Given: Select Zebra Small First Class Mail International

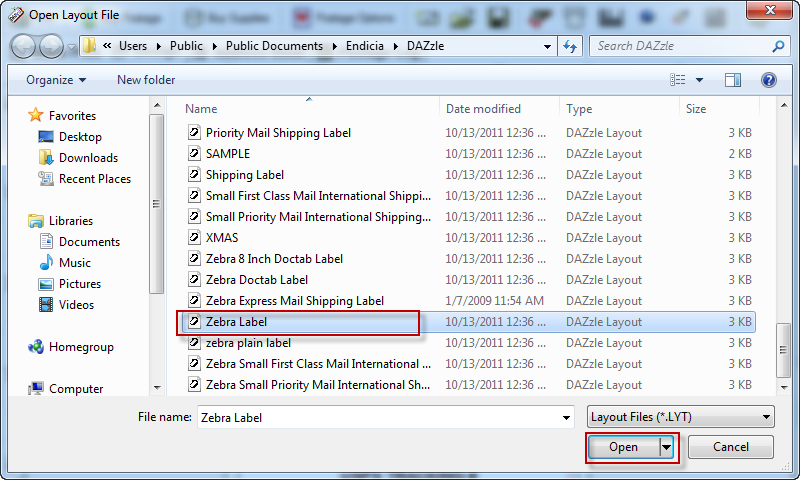Looking at the screenshot, I should click(318, 364).
